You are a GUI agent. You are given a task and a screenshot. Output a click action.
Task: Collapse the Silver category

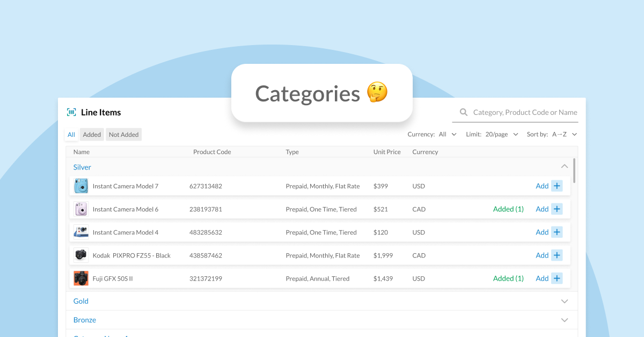click(x=564, y=166)
